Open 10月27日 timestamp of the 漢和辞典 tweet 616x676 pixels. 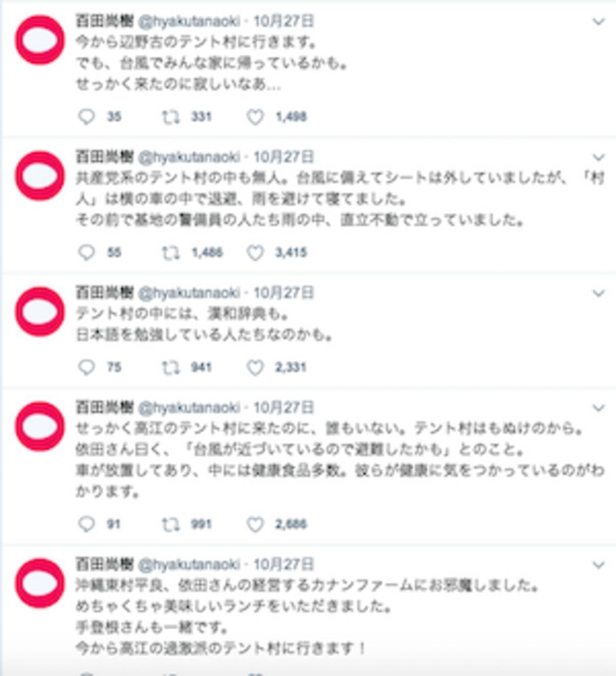[x=283, y=292]
